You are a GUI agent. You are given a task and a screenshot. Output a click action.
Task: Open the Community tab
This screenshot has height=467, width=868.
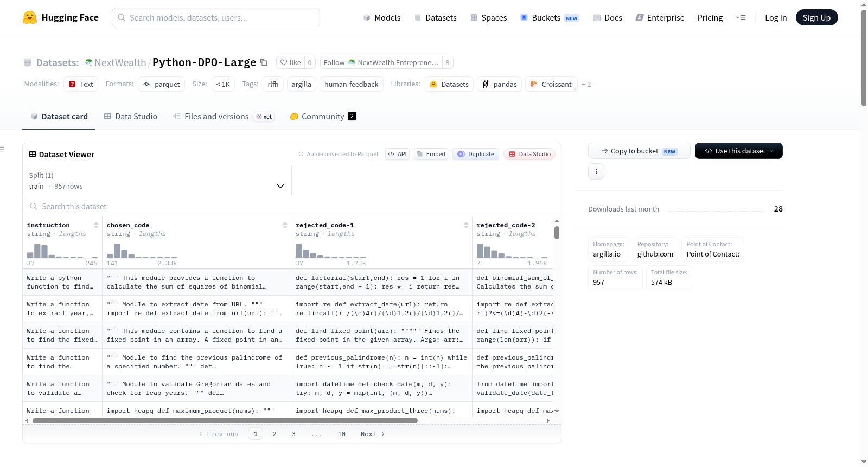click(x=323, y=116)
